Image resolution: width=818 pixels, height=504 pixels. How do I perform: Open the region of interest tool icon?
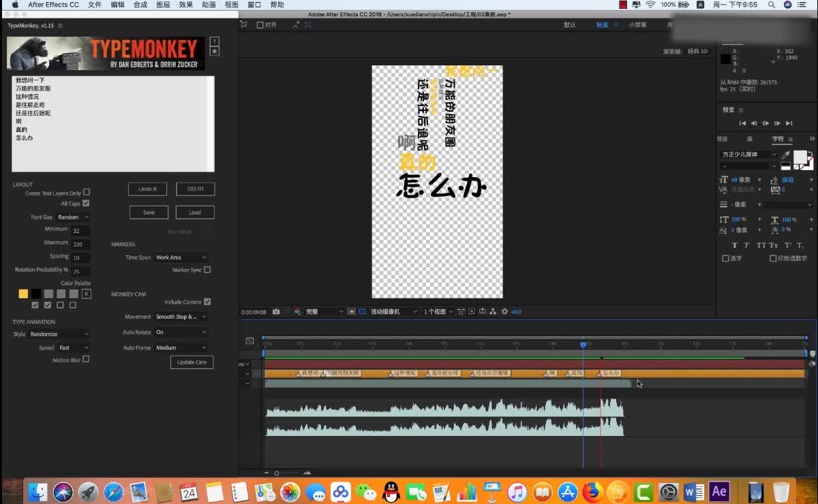[x=351, y=311]
